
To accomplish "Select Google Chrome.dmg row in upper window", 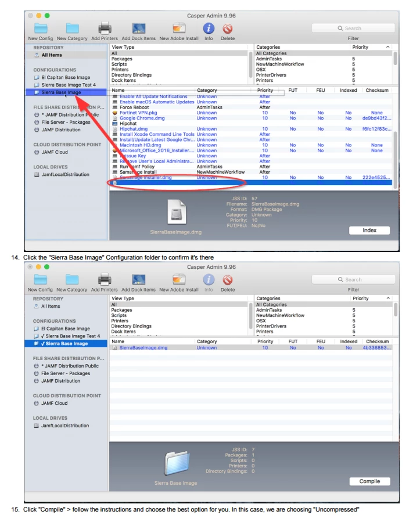I will 251,118.
